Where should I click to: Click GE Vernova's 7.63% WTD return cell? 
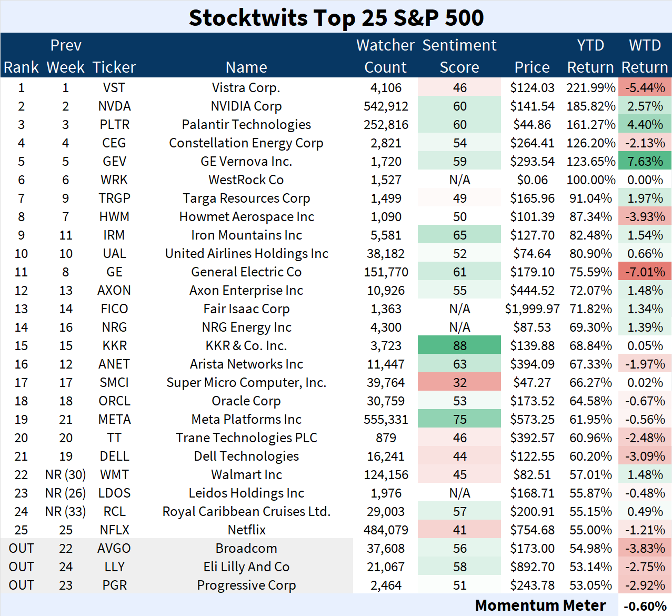click(645, 162)
